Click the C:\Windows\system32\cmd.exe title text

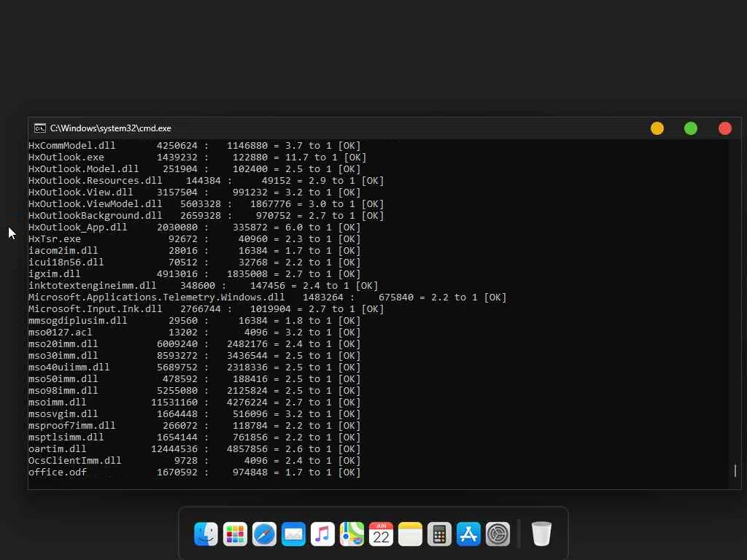(x=111, y=128)
